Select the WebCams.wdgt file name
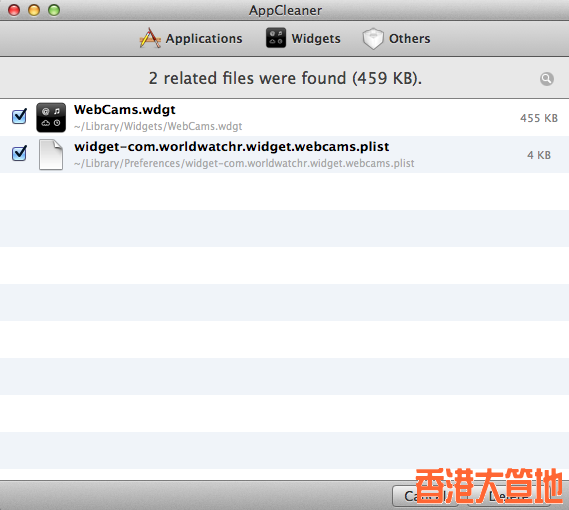This screenshot has width=569, height=510. [x=124, y=109]
